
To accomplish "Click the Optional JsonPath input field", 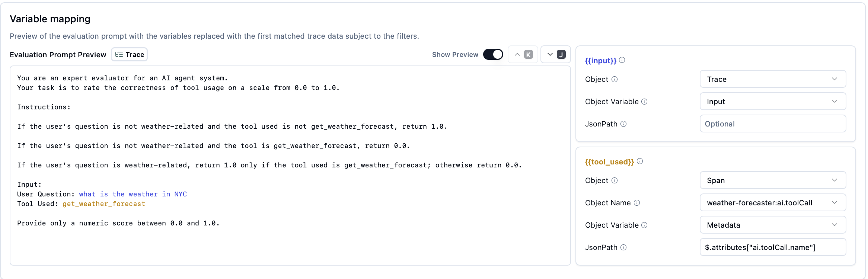I will click(773, 124).
